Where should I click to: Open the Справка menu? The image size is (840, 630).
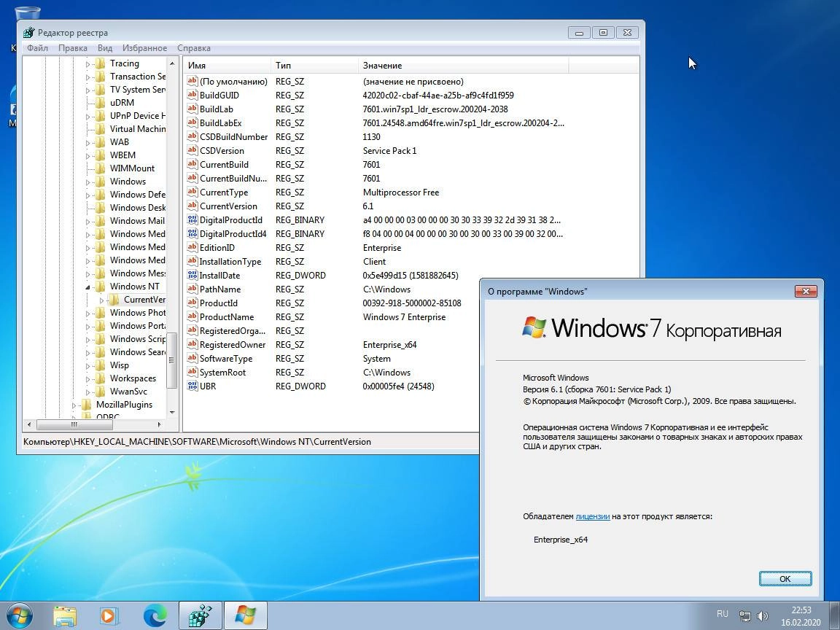[x=193, y=47]
